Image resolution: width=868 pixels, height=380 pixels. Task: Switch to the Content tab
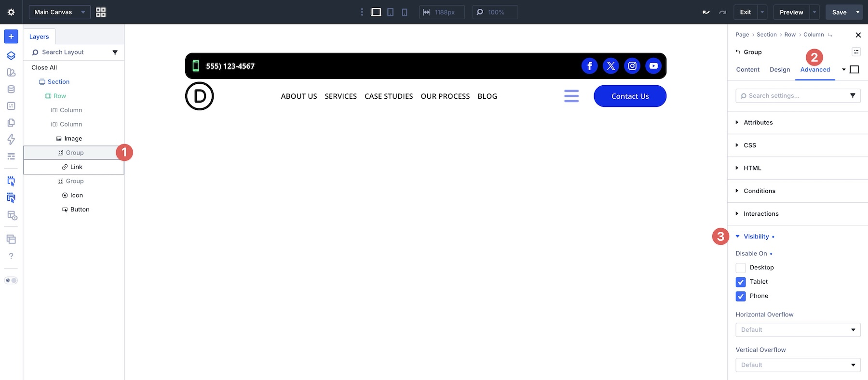pos(747,69)
